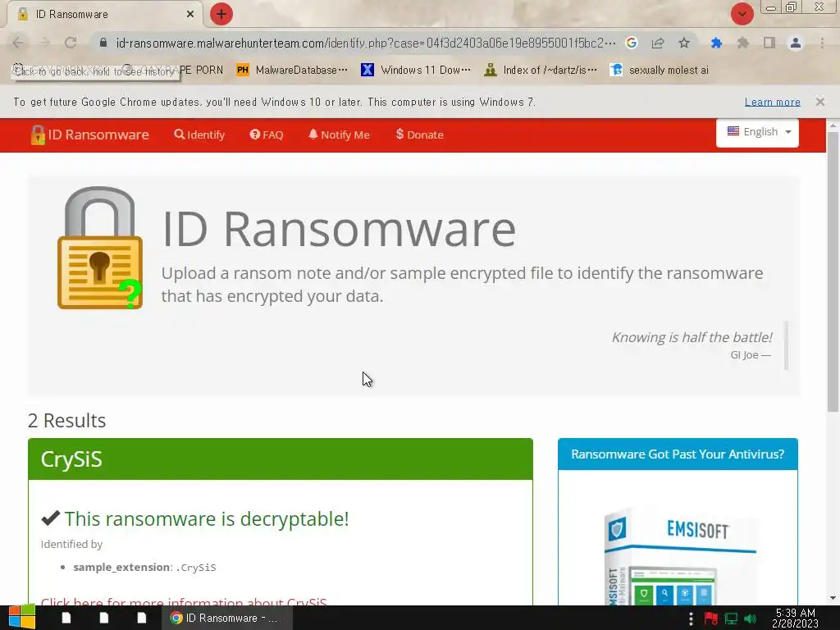
Task: Click the sample_extension .CrySiS entry
Action: pyautogui.click(x=144, y=568)
